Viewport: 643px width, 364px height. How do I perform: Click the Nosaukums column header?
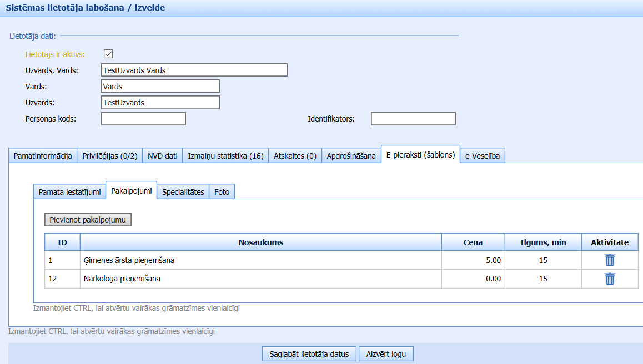coord(260,242)
